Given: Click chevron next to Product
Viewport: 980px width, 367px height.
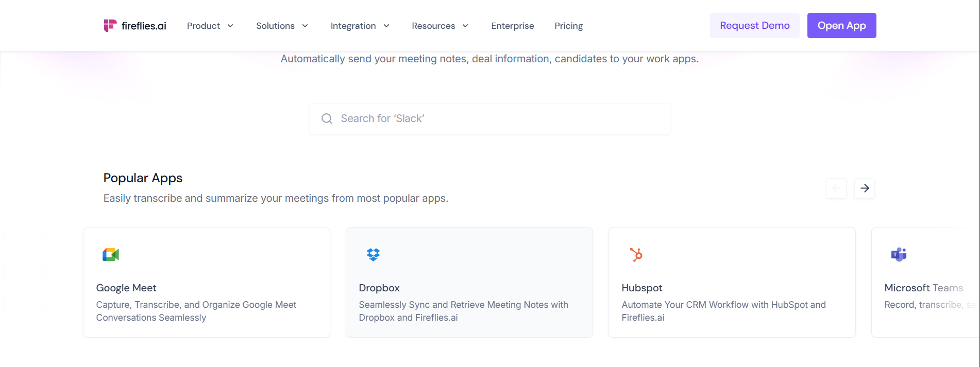Looking at the screenshot, I should pyautogui.click(x=230, y=26).
